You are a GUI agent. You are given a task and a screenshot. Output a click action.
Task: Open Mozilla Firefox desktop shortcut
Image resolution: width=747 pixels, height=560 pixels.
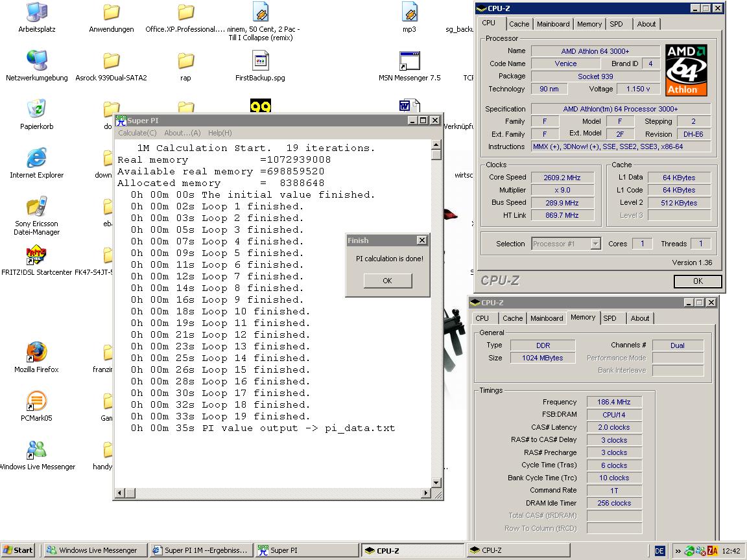[36, 353]
